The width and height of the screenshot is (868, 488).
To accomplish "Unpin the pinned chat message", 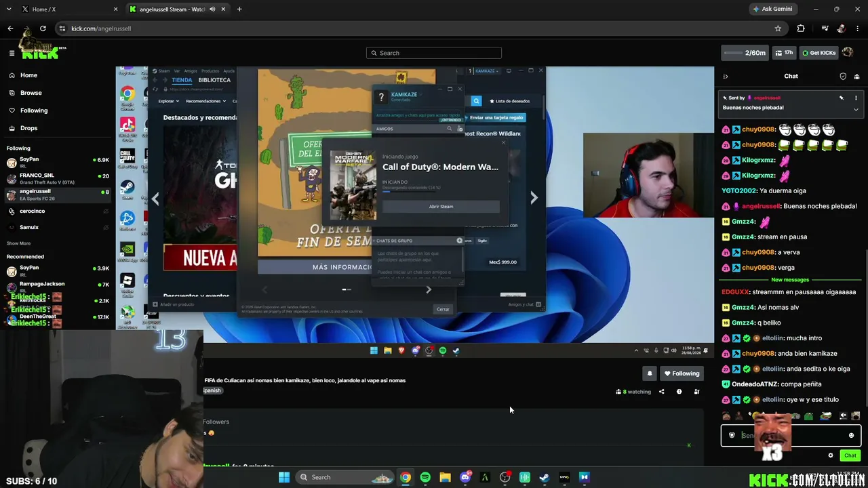I will (842, 98).
